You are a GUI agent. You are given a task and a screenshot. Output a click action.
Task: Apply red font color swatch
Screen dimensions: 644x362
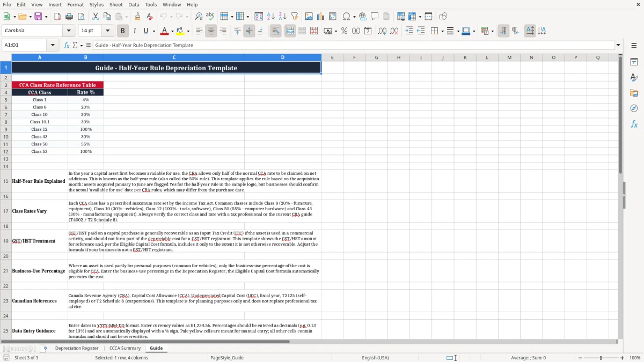pyautogui.click(x=165, y=31)
